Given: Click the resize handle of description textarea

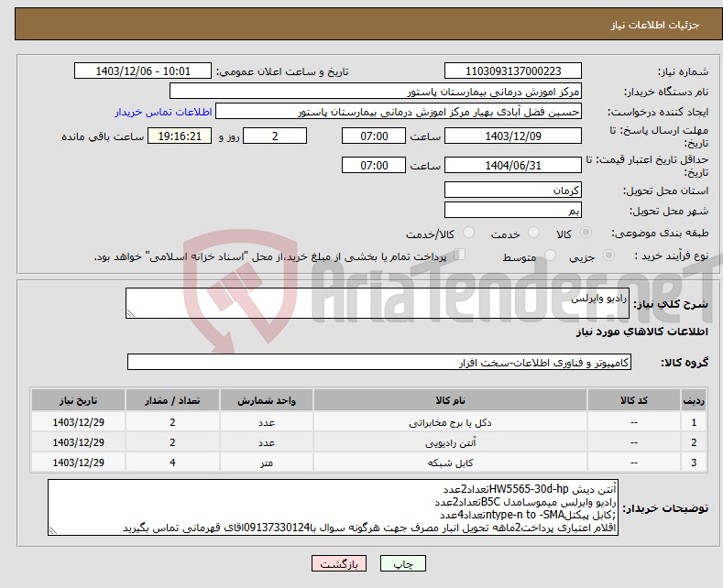Looking at the screenshot, I should (131, 314).
